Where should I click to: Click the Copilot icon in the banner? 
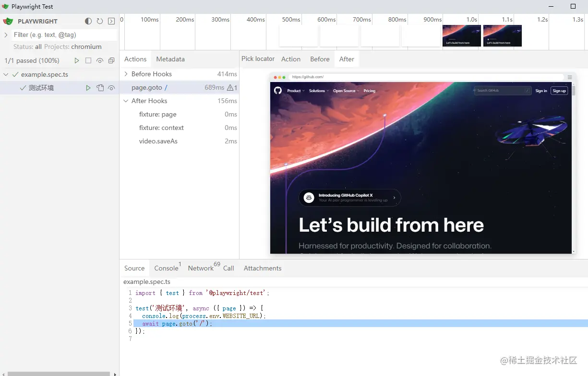coord(309,198)
